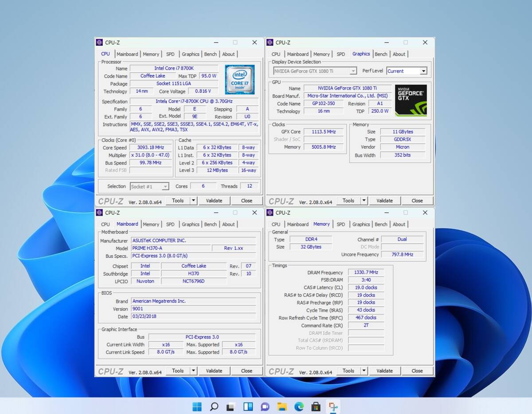This screenshot has height=414, width=532.
Task: Open the Chat app from the taskbar
Action: (265, 406)
